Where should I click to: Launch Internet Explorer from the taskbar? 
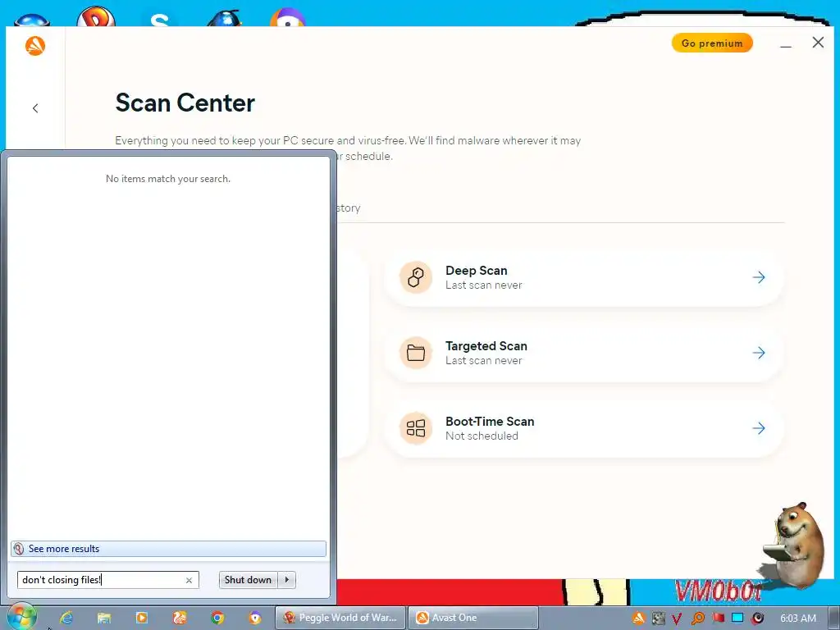[x=66, y=618]
